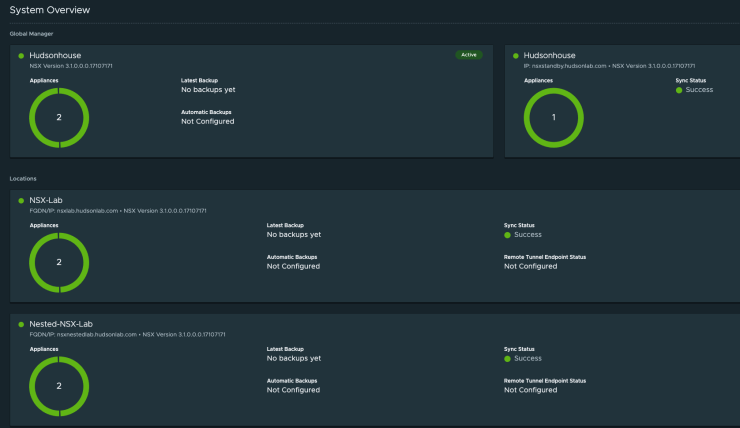Click the standby Hudsonhouse manager name
Image resolution: width=740 pixels, height=428 pixels.
pyautogui.click(x=550, y=56)
